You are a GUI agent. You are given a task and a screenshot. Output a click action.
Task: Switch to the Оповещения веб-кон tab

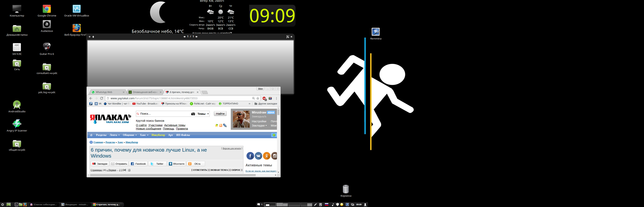[145, 92]
